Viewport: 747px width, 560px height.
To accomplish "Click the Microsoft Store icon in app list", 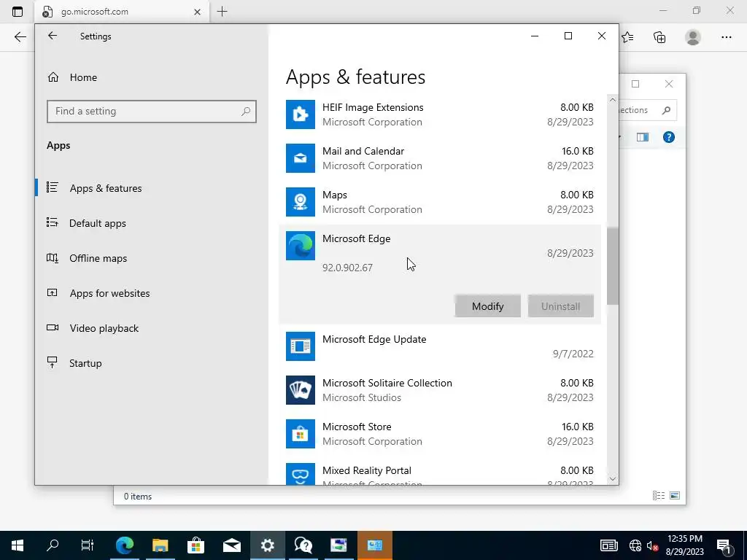I will [300, 434].
